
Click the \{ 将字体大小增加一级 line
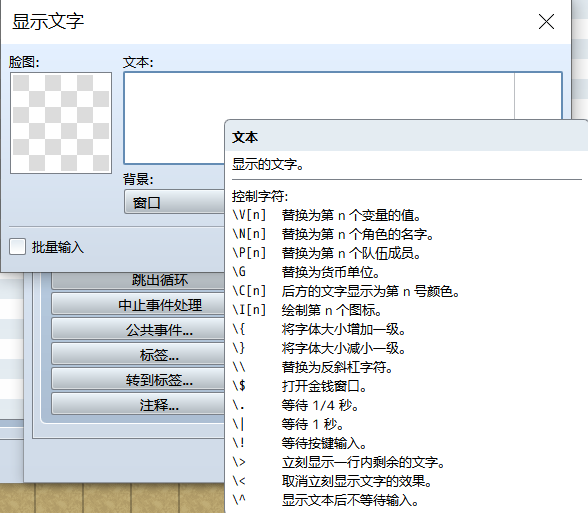coord(319,329)
